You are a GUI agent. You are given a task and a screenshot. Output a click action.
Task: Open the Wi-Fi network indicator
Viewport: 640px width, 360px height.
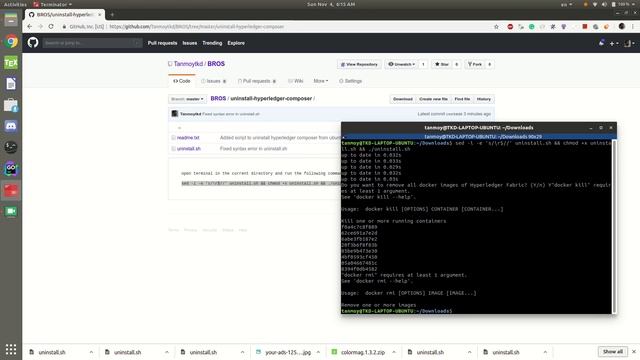595,4
